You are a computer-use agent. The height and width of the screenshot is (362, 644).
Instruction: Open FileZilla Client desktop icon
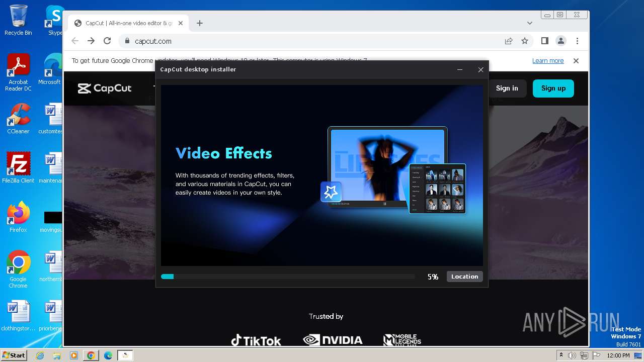click(18, 167)
